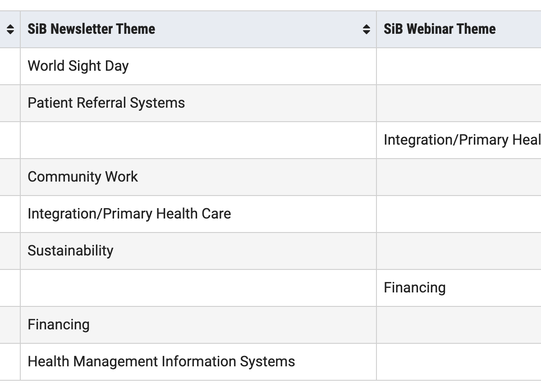Click the Financing webinar theme cell
Viewport: 541px width, 392px height.
[459, 288]
